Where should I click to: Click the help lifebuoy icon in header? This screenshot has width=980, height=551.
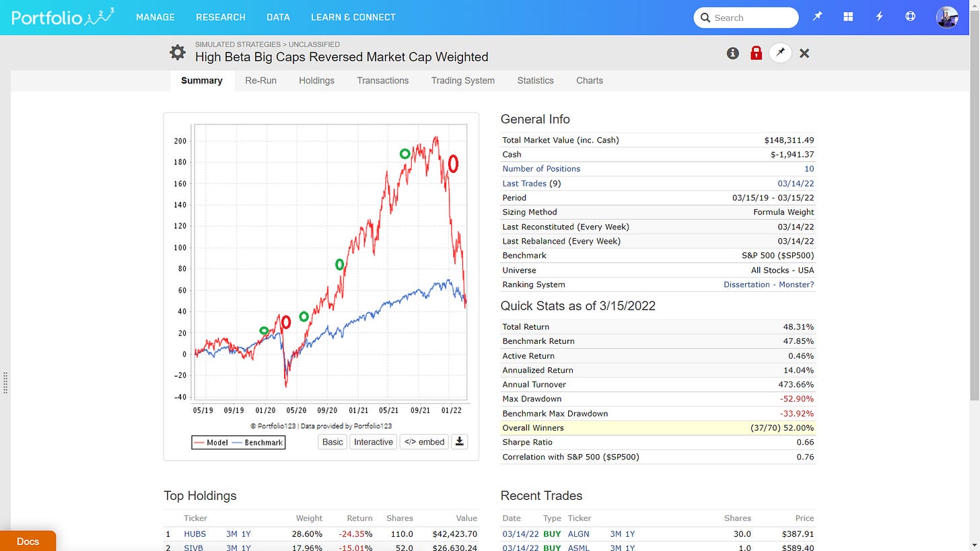910,17
